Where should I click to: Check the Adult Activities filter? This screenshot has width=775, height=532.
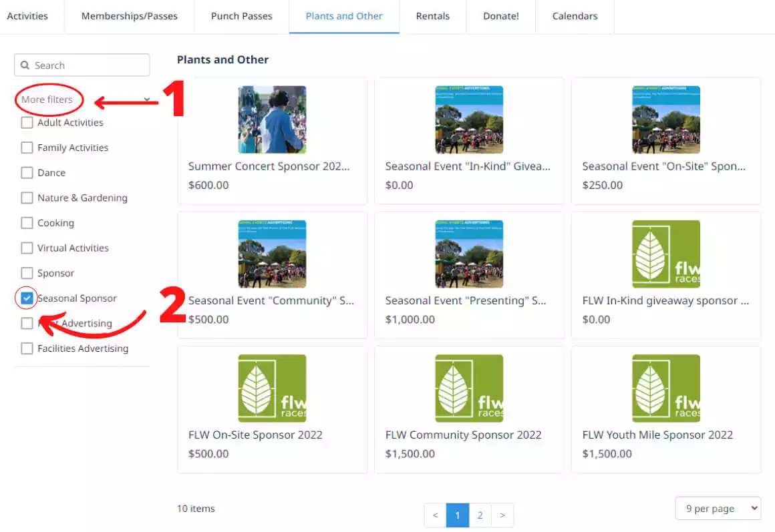[27, 123]
